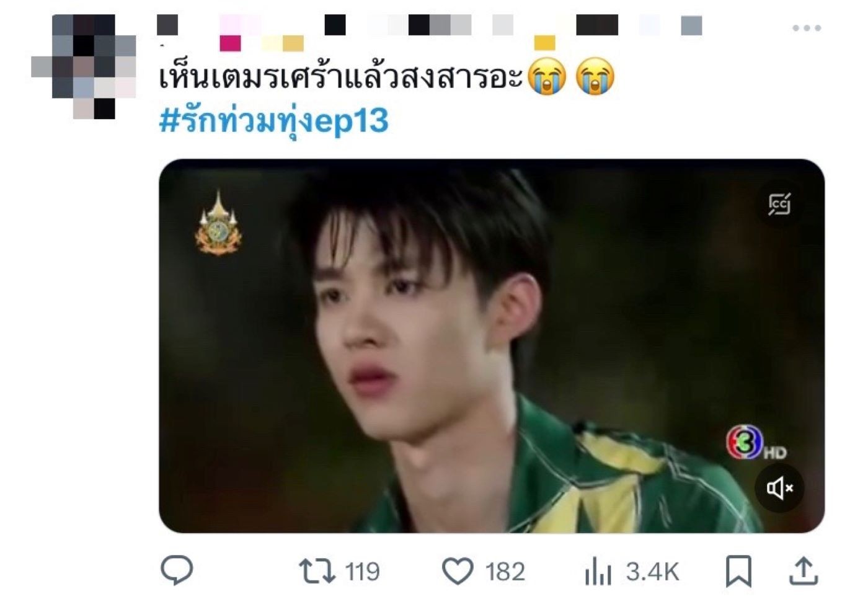Open the three-dot more options menu

tap(807, 28)
